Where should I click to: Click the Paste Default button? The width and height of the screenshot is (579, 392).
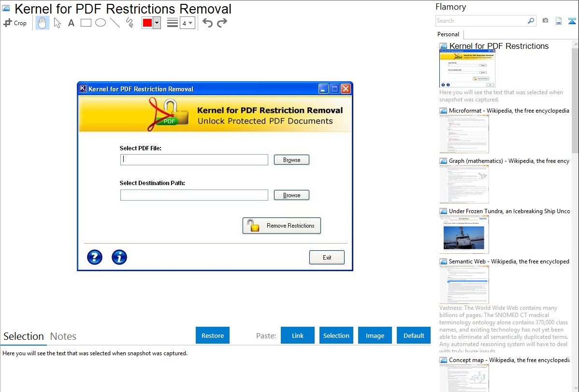click(x=414, y=335)
